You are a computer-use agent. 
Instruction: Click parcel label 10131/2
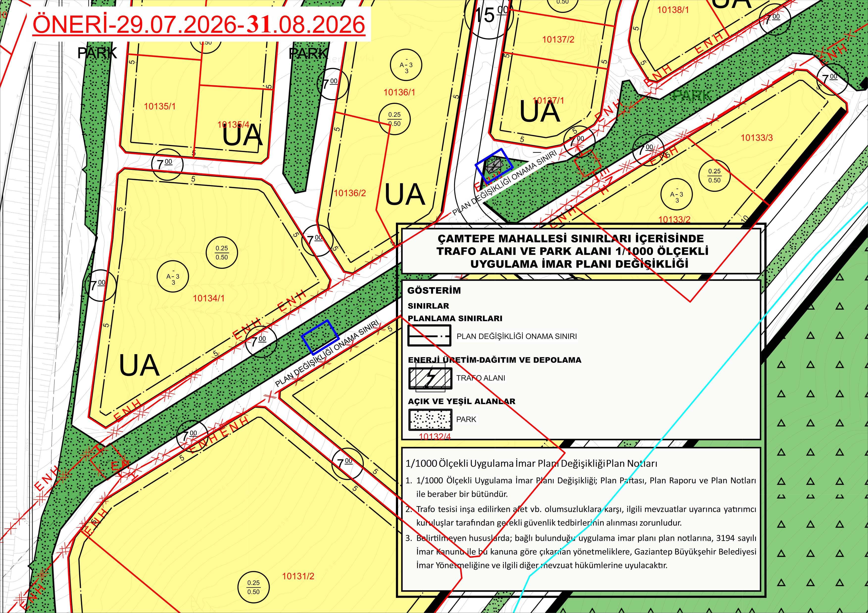click(x=298, y=576)
